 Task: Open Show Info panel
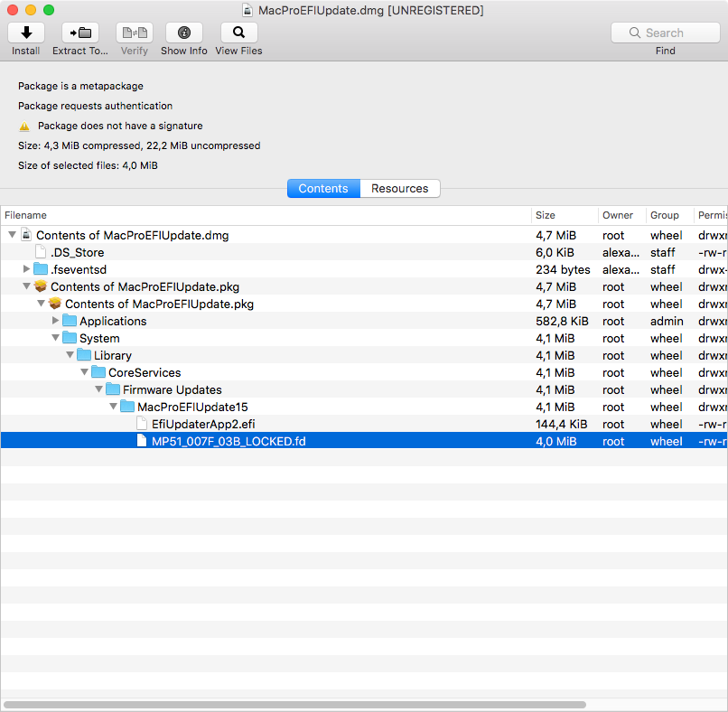tap(184, 33)
